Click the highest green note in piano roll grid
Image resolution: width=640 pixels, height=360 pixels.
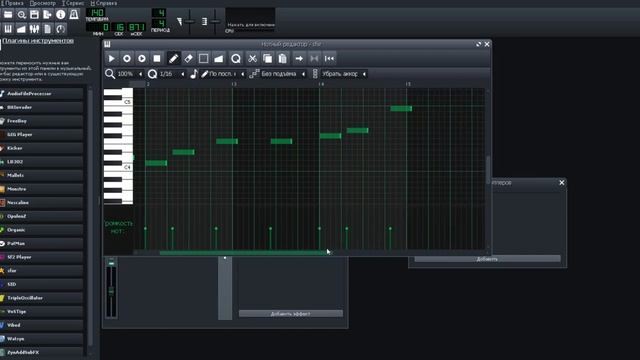point(401,109)
